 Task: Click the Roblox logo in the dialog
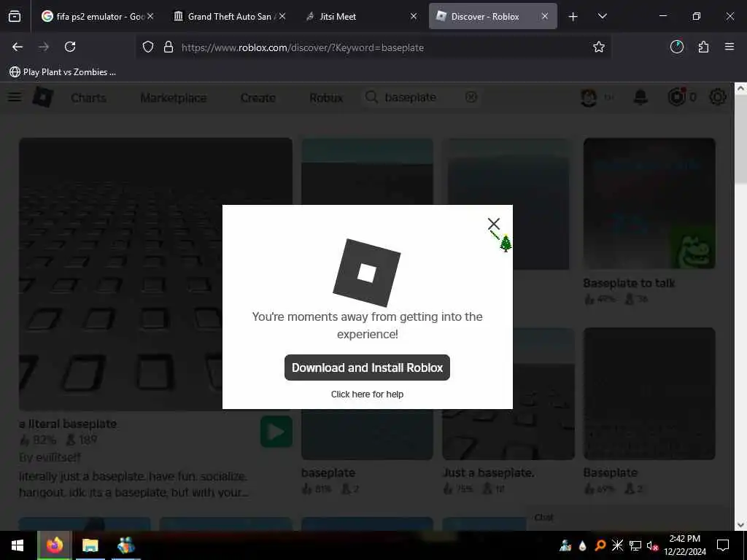pos(366,273)
